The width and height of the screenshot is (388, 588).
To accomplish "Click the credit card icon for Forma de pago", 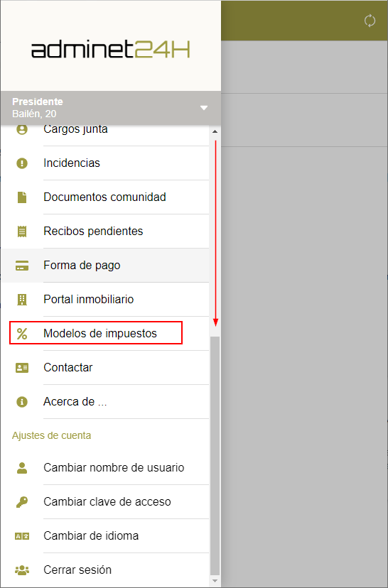I will (x=22, y=266).
